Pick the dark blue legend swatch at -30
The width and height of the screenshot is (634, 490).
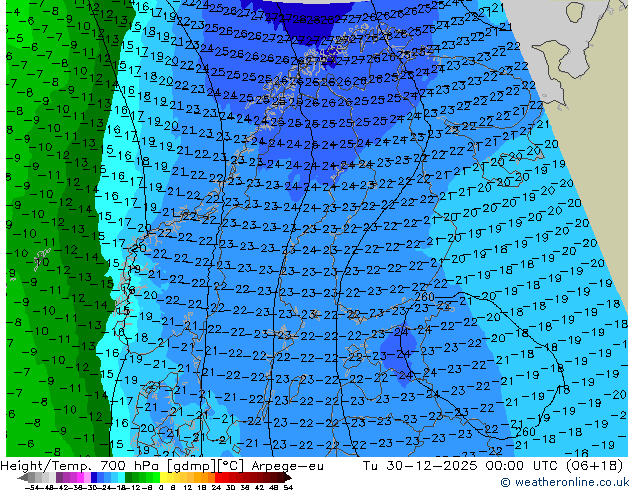(x=94, y=477)
